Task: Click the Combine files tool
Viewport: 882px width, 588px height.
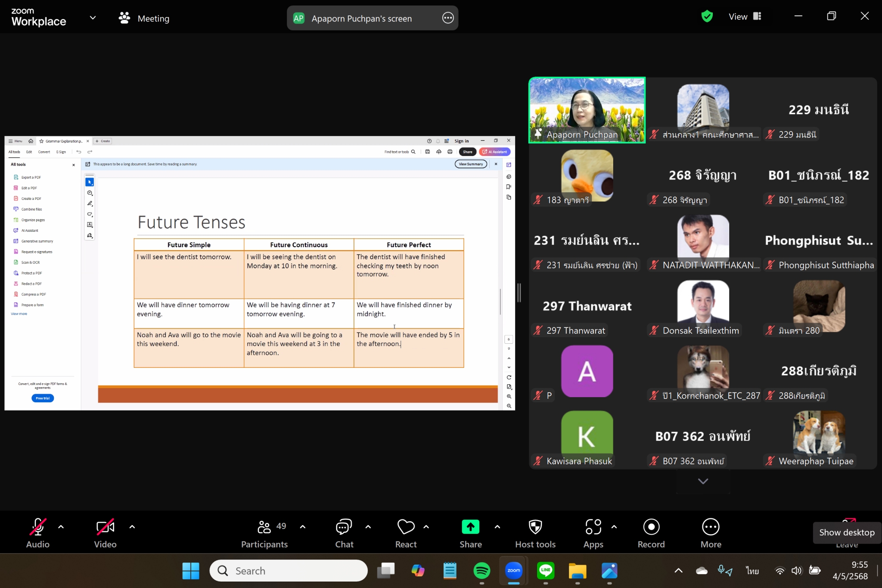Action: (28, 209)
